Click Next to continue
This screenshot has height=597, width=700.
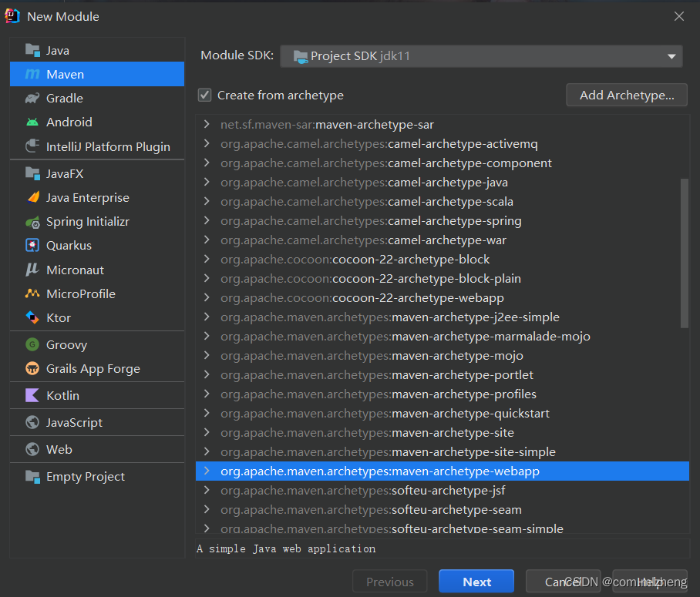tap(476, 582)
